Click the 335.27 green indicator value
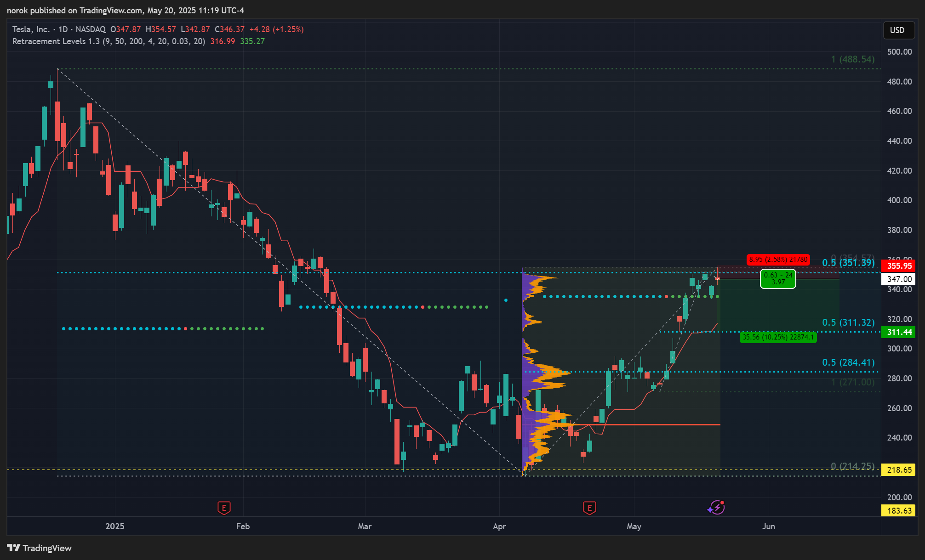The height and width of the screenshot is (560, 925). (x=252, y=41)
